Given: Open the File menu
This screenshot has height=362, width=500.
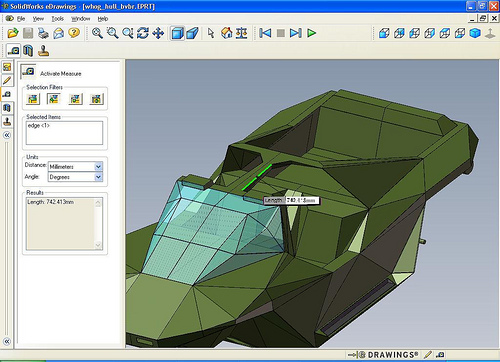Looking at the screenshot, I should [21, 19].
